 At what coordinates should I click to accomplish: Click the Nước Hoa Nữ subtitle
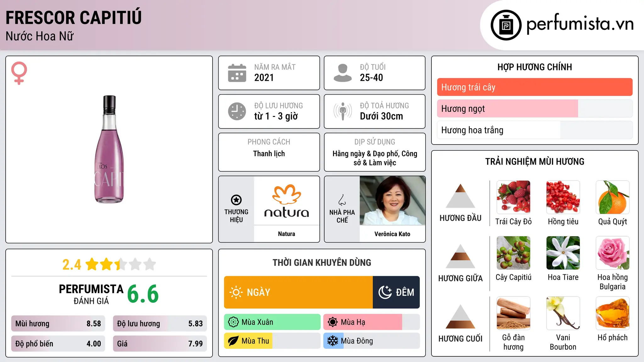[40, 36]
